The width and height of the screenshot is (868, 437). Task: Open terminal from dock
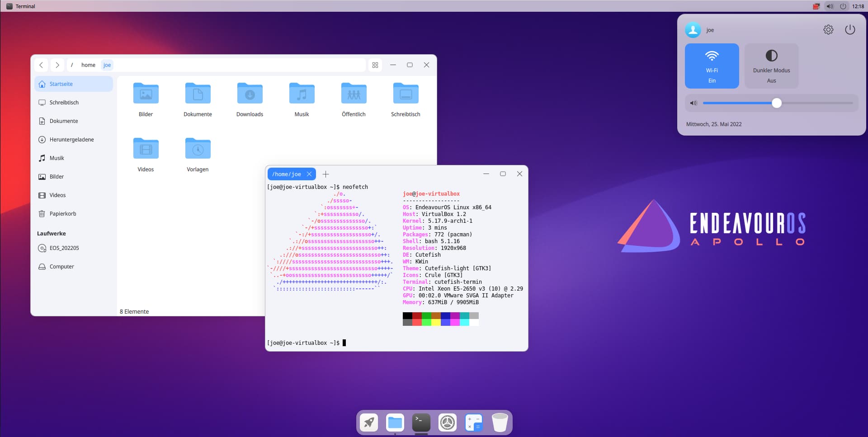pos(421,423)
